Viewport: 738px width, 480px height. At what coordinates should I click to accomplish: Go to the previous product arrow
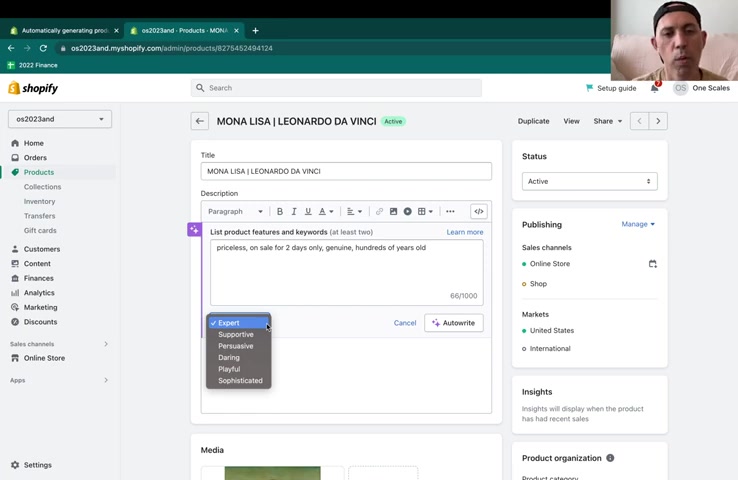pyautogui.click(x=640, y=121)
